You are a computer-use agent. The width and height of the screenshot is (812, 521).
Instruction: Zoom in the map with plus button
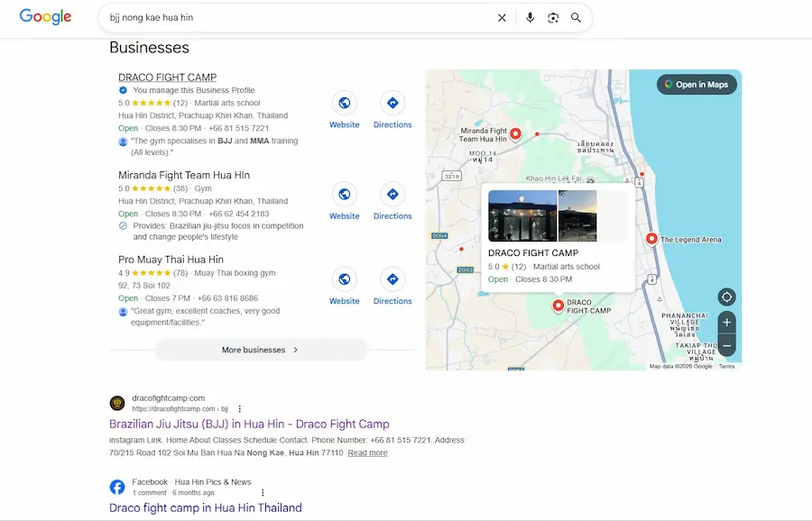[726, 323]
